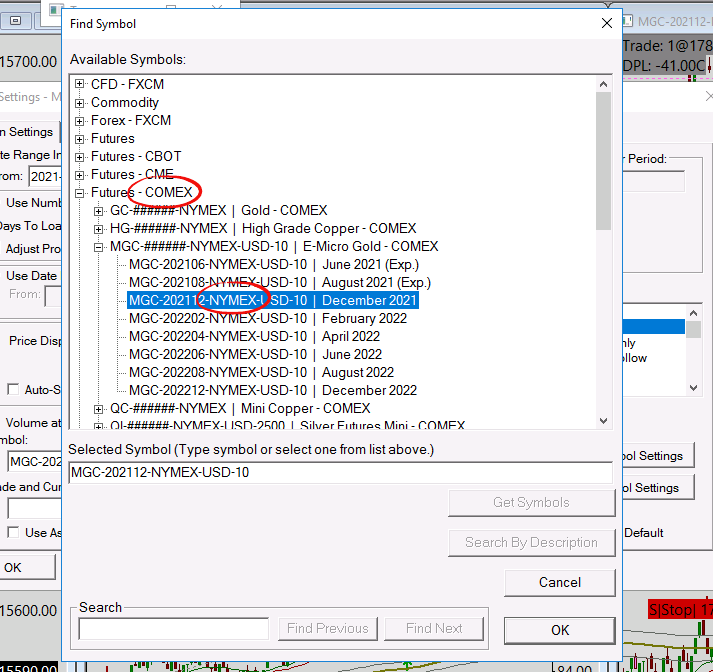The image size is (713, 672).
Task: Click background list scrollbar down arrow
Action: 693,388
